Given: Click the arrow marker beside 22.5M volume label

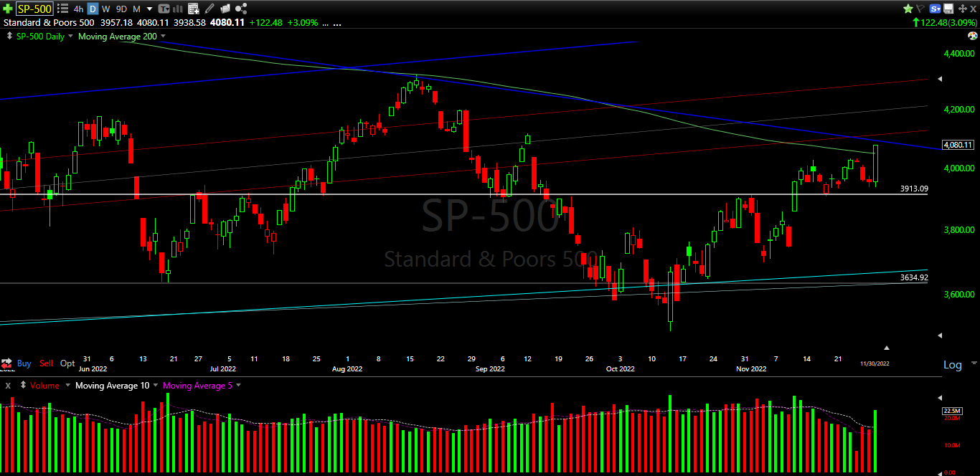Looking at the screenshot, I should (x=940, y=397).
